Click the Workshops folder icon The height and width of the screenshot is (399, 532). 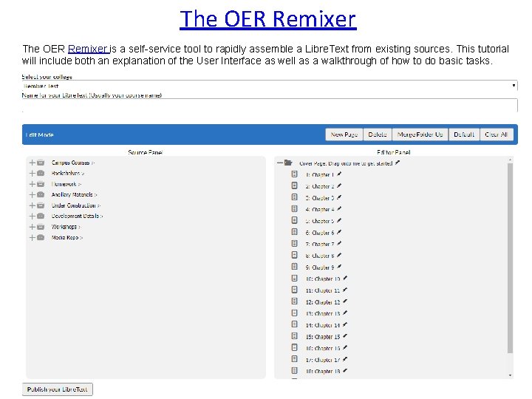click(41, 227)
